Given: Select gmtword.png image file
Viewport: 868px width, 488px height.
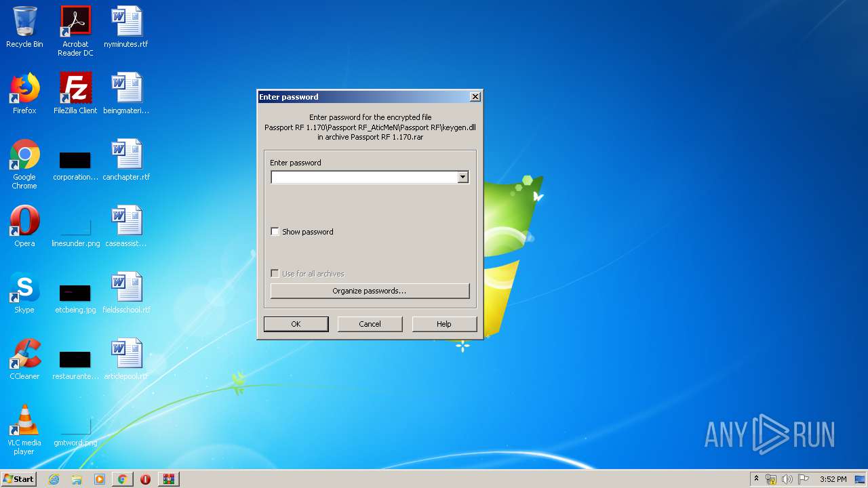Looking at the screenshot, I should (75, 432).
